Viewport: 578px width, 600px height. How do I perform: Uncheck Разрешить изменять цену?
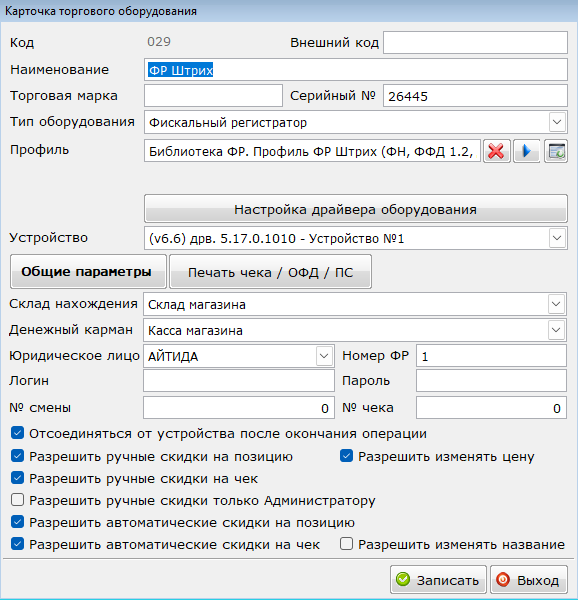pyautogui.click(x=347, y=456)
